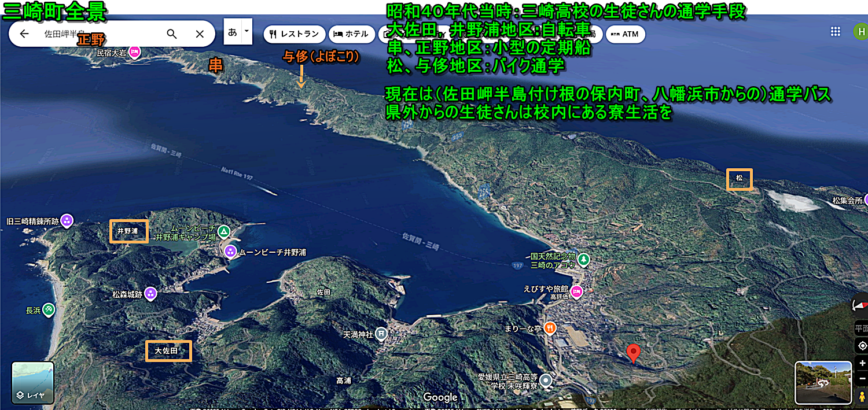Click the back arrow in search box
Image resolution: width=868 pixels, height=410 pixels.
pyautogui.click(x=24, y=34)
